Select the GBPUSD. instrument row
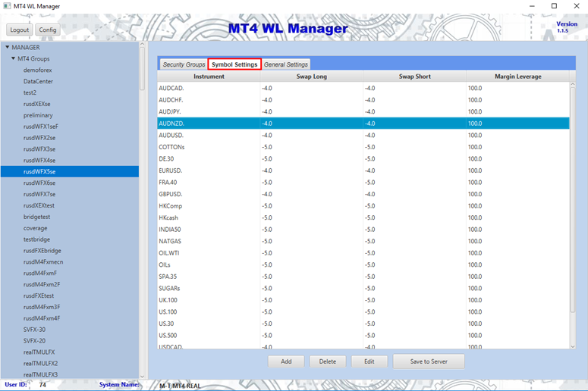 pyautogui.click(x=363, y=194)
